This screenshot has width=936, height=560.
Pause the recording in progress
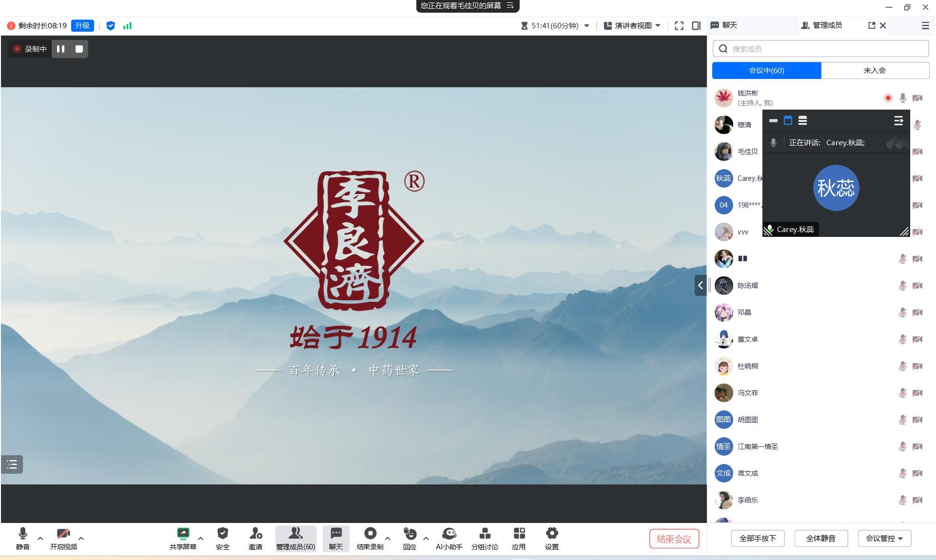click(x=60, y=49)
